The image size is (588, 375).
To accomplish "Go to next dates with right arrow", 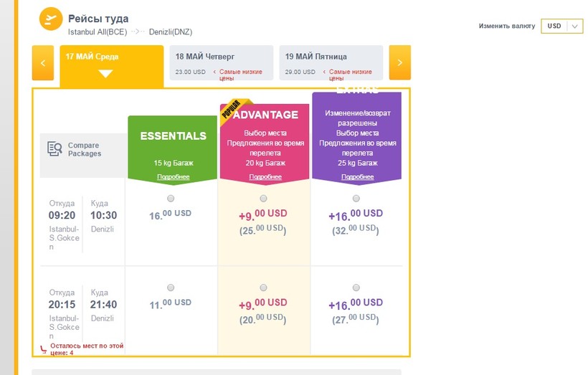I will pyautogui.click(x=399, y=62).
